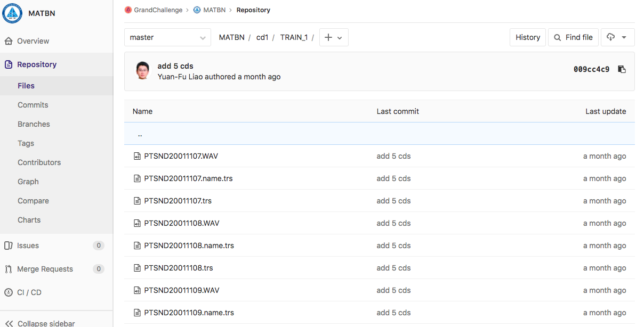The image size is (644, 327).
Task: Click the Overview home icon
Action: [8, 41]
